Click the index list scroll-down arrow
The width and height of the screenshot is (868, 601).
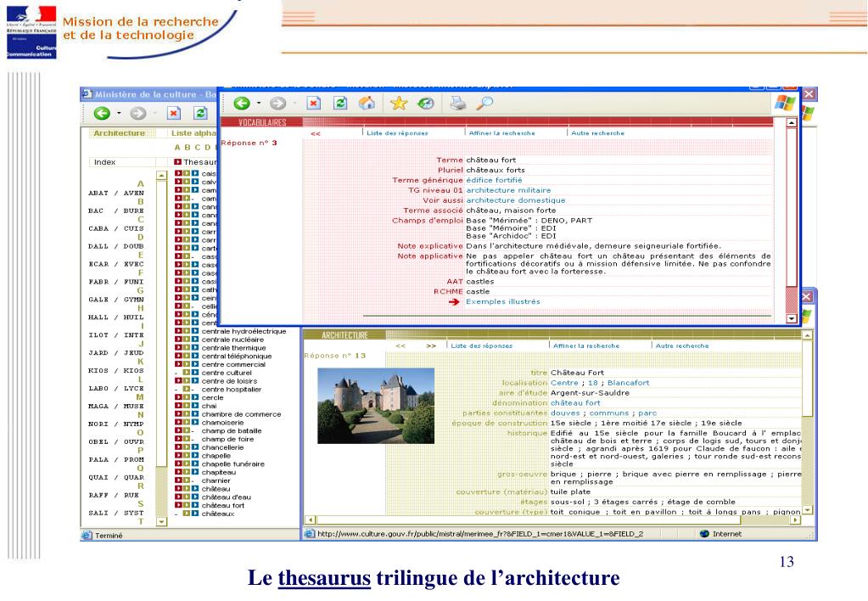[161, 521]
